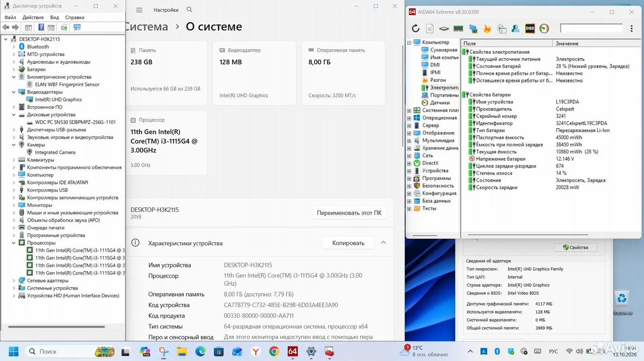Open File Explorer from taskbar

182,351
